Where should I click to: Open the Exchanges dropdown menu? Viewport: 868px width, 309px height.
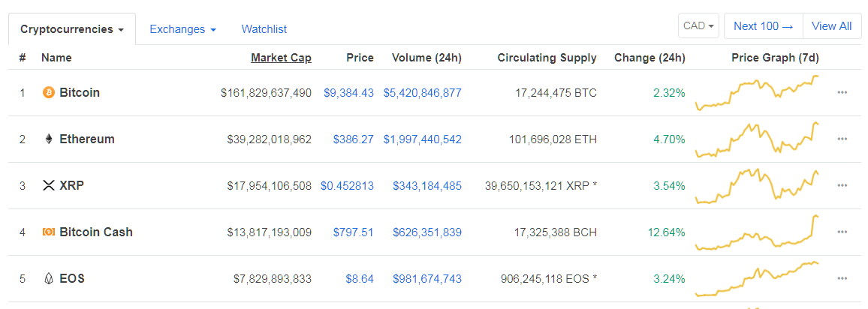coord(182,29)
